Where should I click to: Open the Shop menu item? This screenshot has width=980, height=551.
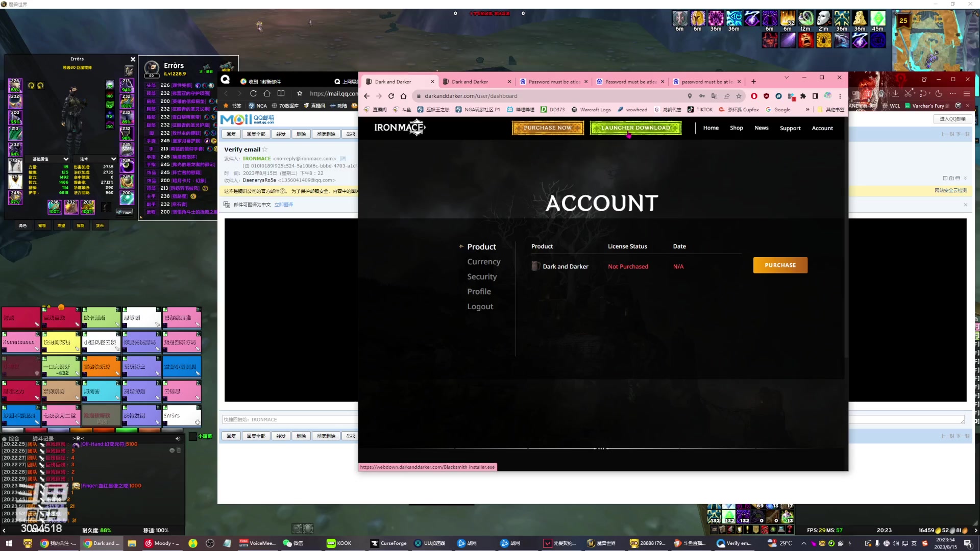(x=736, y=128)
